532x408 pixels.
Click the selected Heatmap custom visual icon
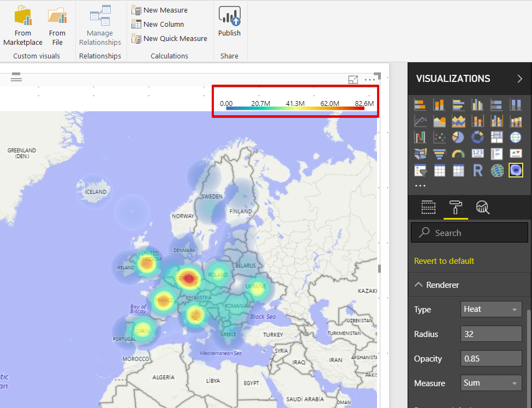(x=515, y=171)
